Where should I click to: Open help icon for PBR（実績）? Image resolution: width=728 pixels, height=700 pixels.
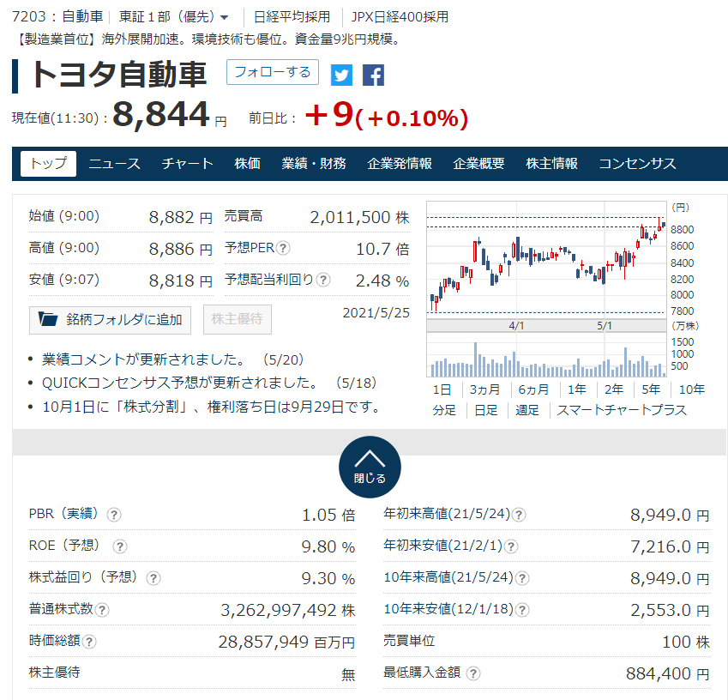[x=114, y=515]
